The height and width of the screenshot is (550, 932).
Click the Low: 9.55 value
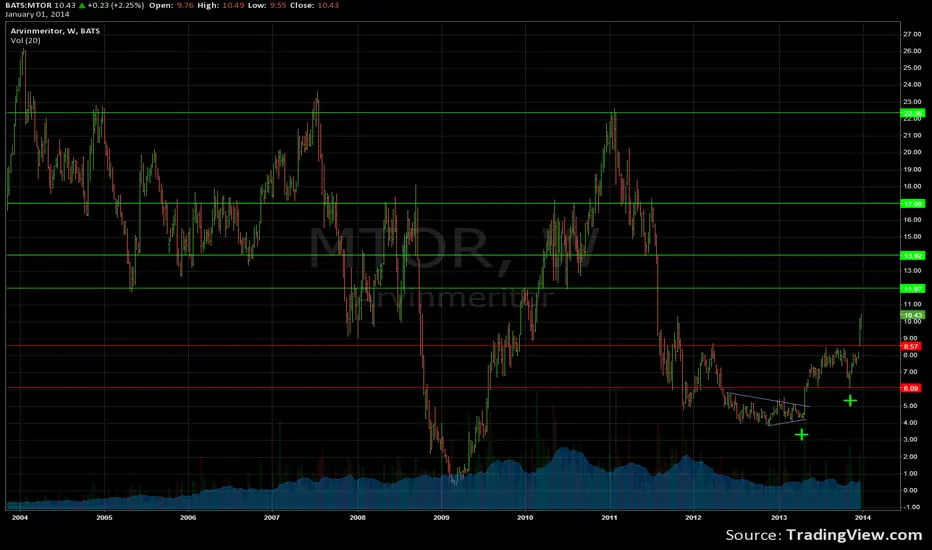[267, 5]
